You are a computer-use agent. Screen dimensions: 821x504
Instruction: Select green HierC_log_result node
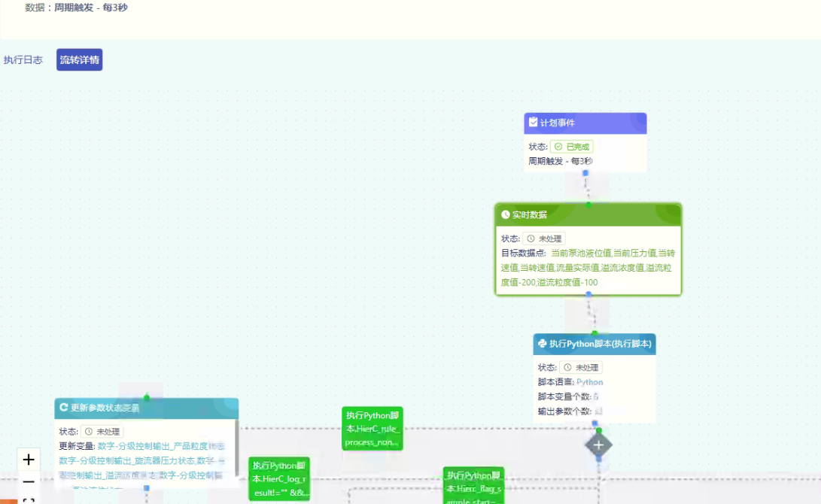click(279, 478)
